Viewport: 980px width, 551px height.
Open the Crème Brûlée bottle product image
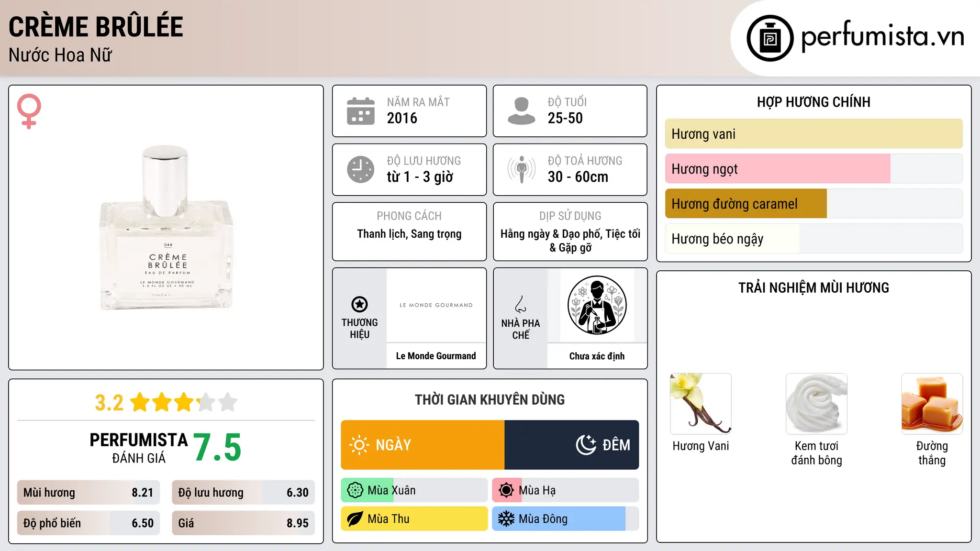(x=166, y=228)
